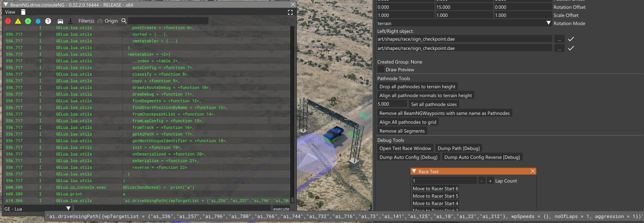Decrease Lap Count with minus button
Image resolution: width=644 pixels, height=223 pixels.
[x=482, y=181]
